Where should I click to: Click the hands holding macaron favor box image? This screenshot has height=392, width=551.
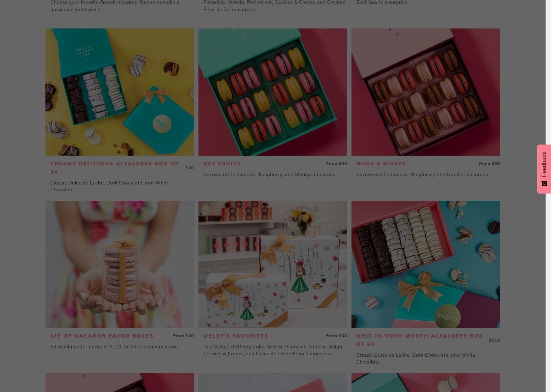[x=120, y=264]
